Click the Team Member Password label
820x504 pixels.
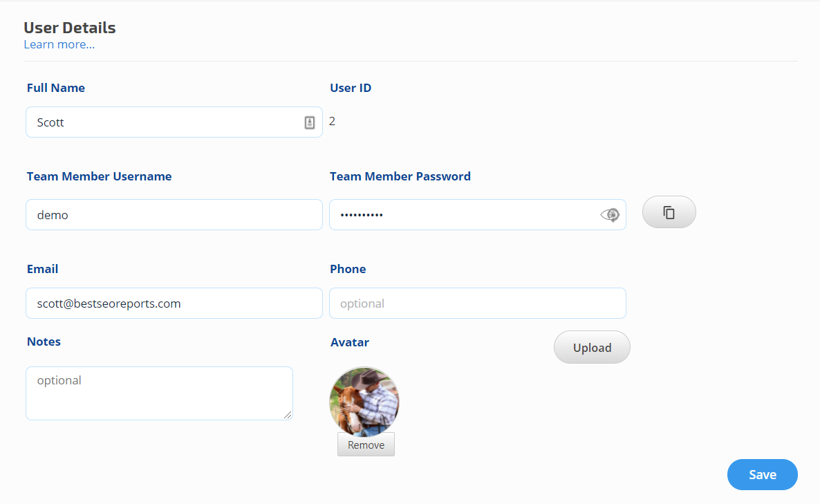tap(400, 176)
